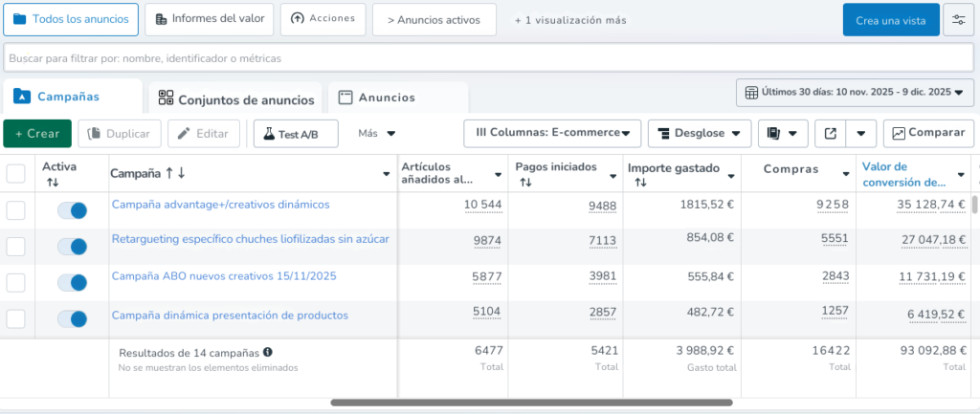Sort the Importe gastado column using its arrows
Image resolution: width=980 pixels, height=414 pixels.
click(635, 182)
